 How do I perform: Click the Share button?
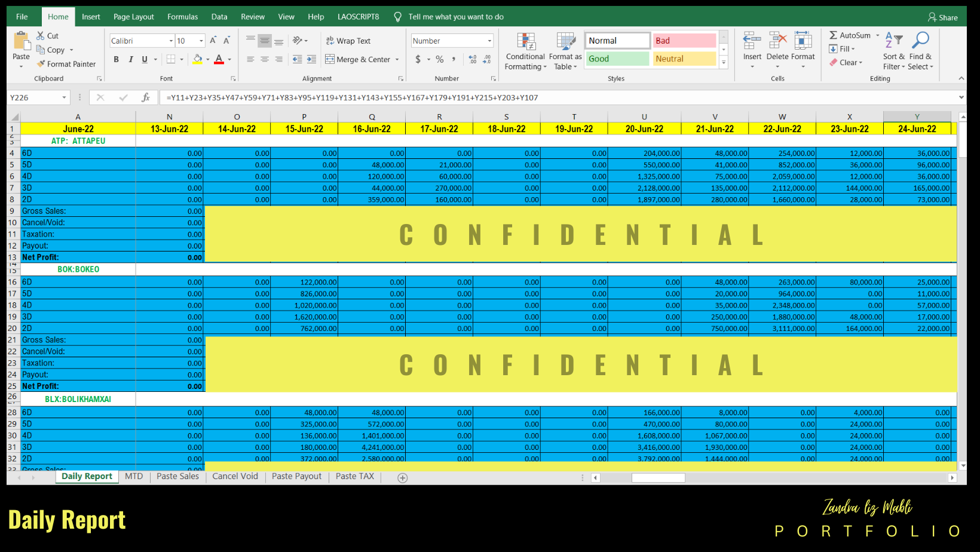[x=942, y=17]
